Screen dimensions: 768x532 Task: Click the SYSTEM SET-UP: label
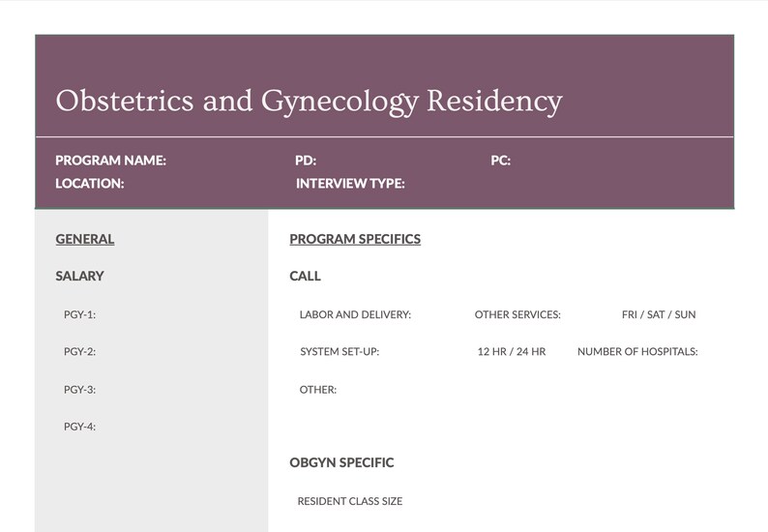pyautogui.click(x=340, y=352)
